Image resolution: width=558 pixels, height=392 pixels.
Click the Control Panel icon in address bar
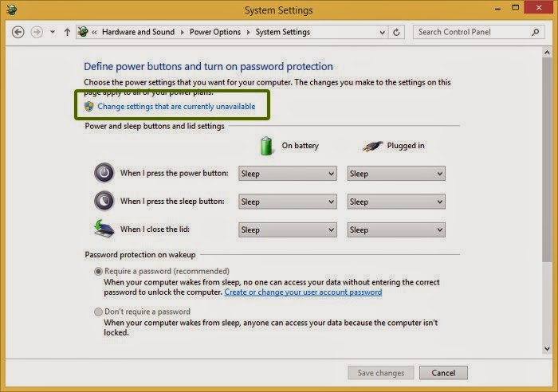coord(83,32)
